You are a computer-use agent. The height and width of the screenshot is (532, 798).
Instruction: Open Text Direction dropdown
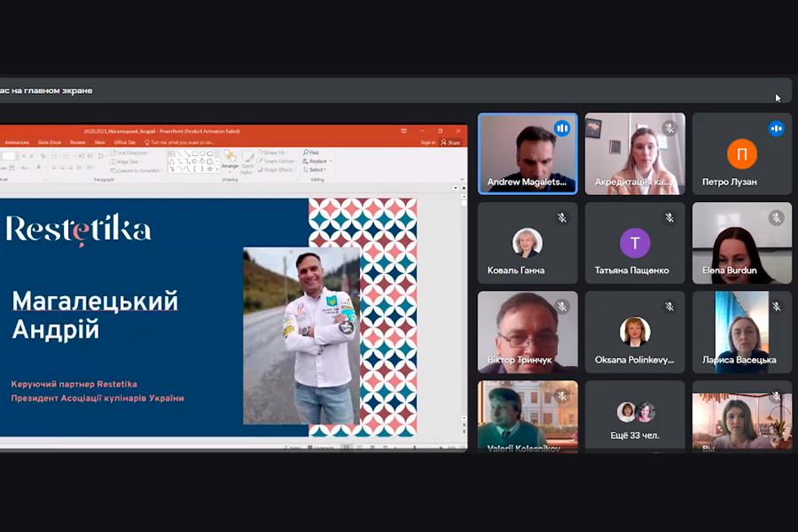129,153
